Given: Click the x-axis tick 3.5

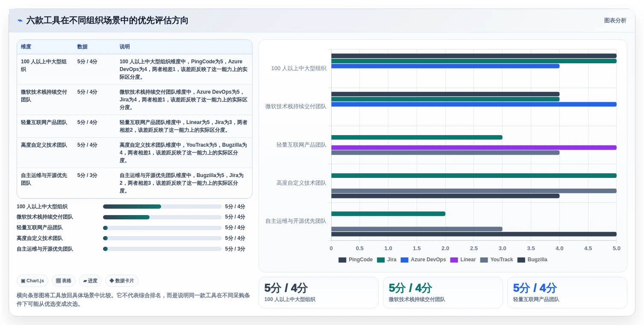Looking at the screenshot, I should 531,248.
